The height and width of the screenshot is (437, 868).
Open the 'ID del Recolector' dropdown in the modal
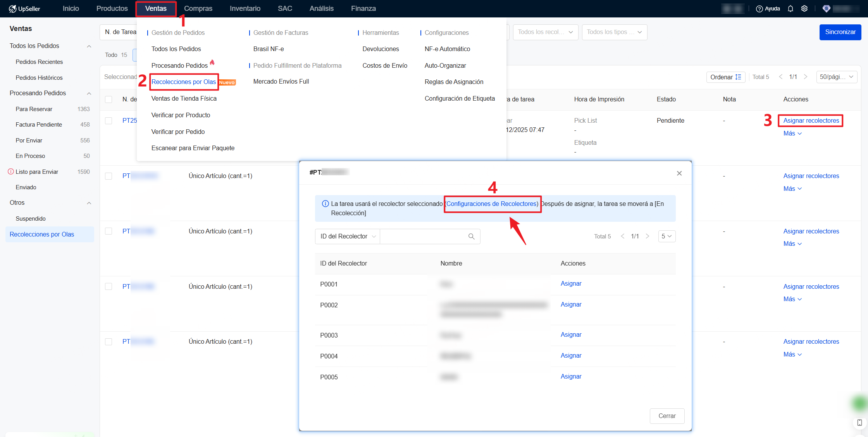347,236
